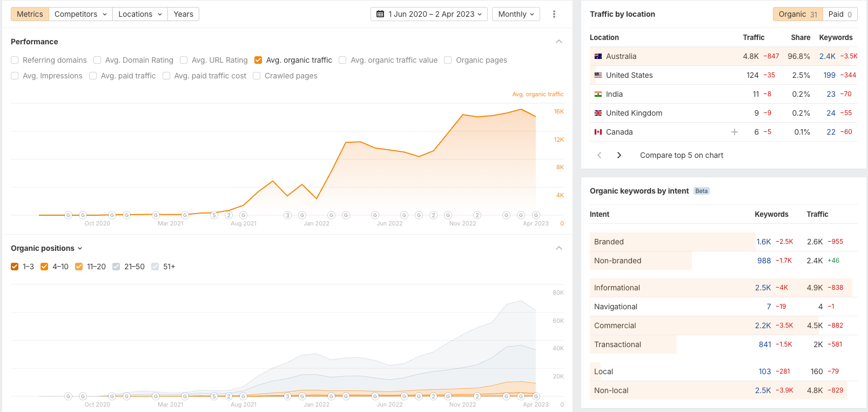Click Australia flag icon in locations table
The width and height of the screenshot is (868, 412).
click(598, 56)
